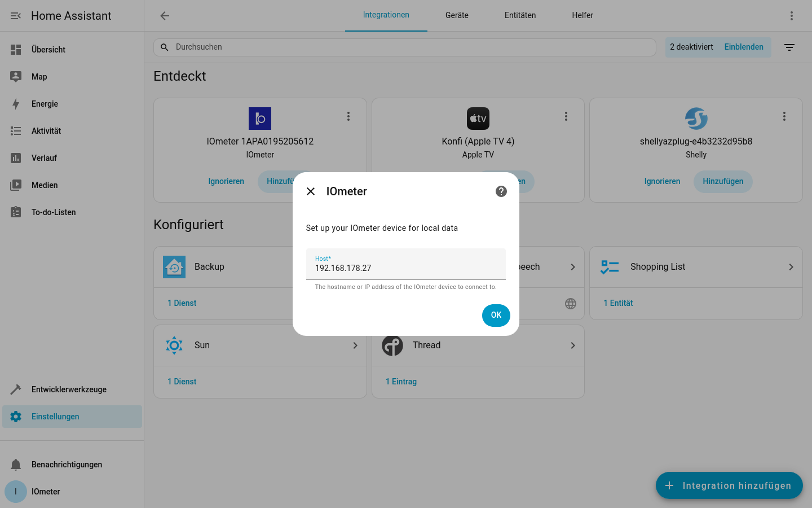Go back with the arrow icon
The width and height of the screenshot is (812, 508).
[x=165, y=16]
